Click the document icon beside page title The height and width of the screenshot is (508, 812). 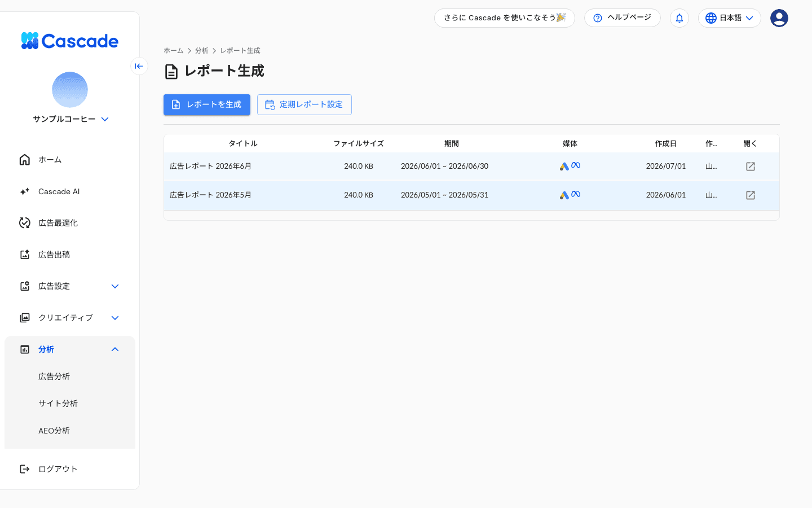171,72
